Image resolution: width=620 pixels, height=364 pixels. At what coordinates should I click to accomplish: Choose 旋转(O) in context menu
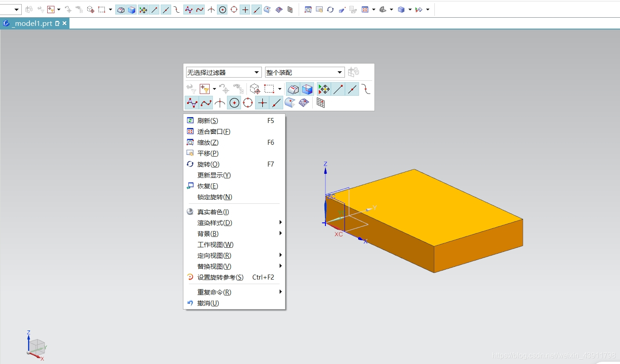pos(234,164)
